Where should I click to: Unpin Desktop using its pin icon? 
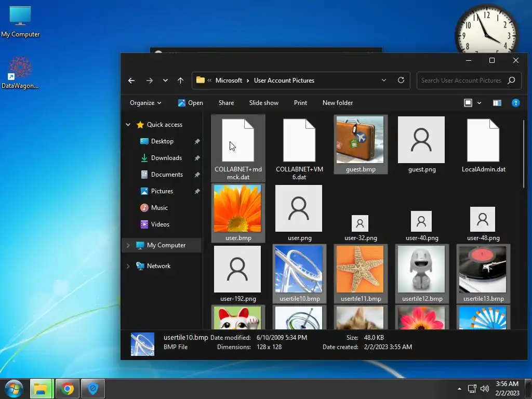click(x=197, y=141)
